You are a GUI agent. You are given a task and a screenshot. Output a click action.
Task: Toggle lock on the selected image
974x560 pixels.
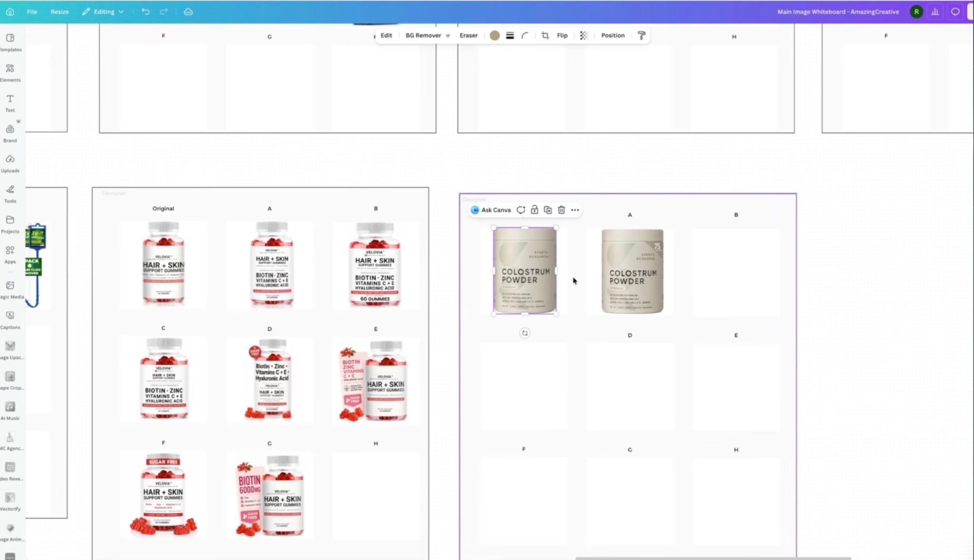535,210
